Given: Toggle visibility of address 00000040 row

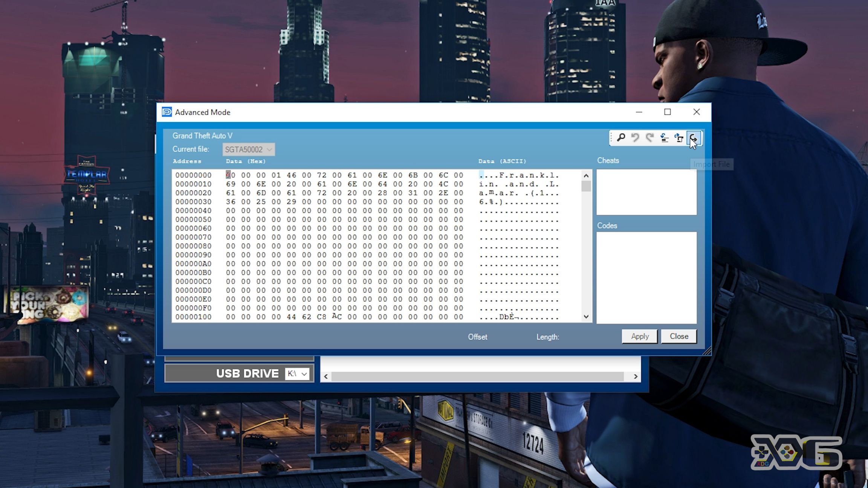Looking at the screenshot, I should click(x=193, y=210).
